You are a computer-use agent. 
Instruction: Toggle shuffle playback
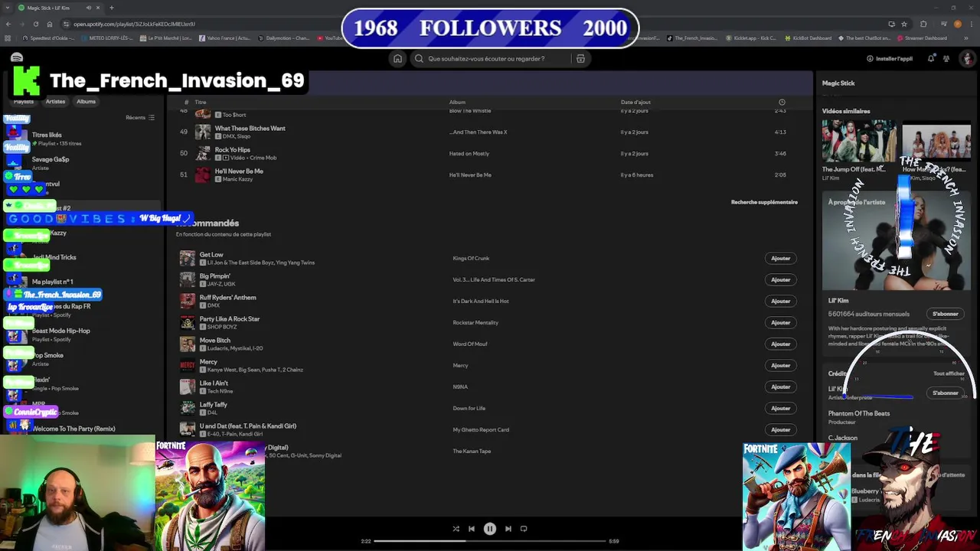click(x=456, y=529)
